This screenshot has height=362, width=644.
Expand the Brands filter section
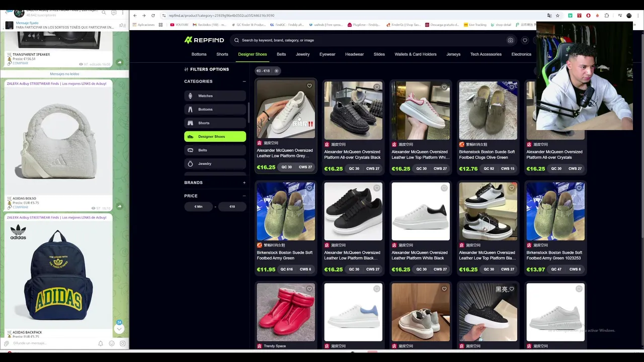244,183
